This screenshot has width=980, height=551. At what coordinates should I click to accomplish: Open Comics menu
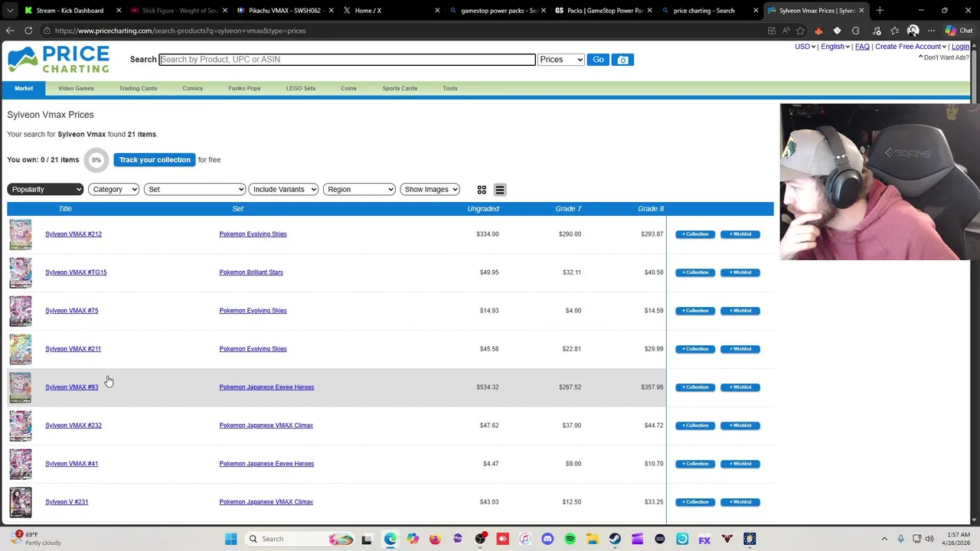coord(192,89)
